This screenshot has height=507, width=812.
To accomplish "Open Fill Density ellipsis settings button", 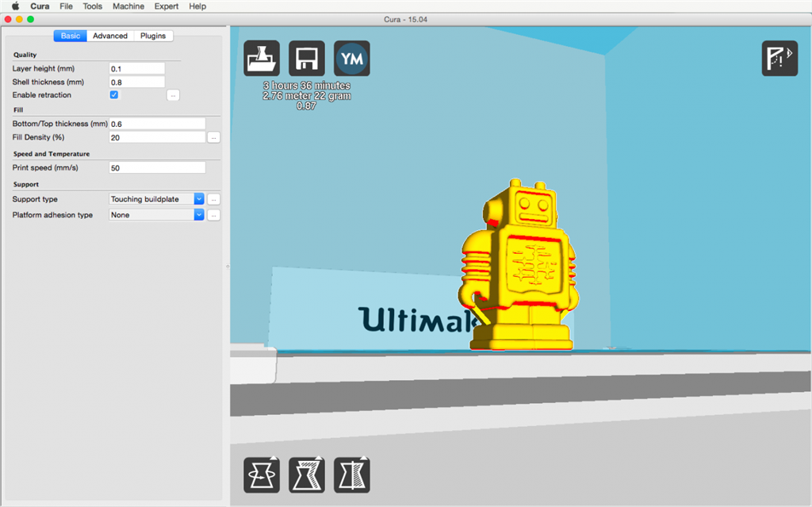I will point(213,137).
